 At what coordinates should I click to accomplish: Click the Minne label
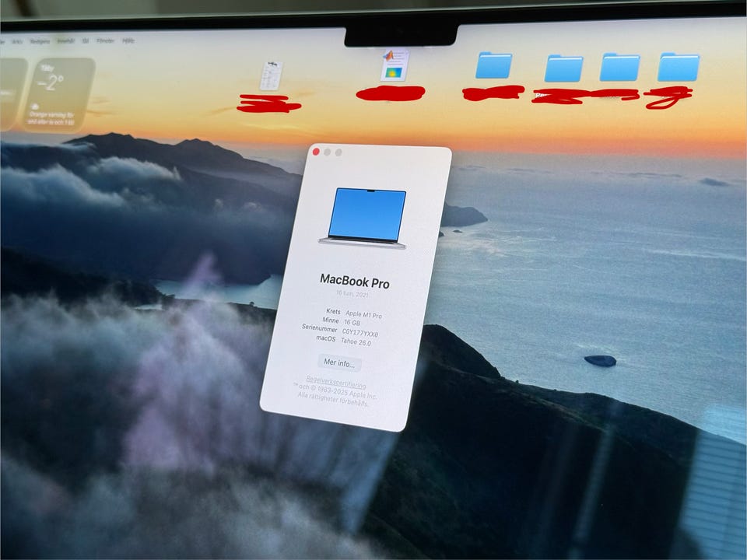tap(330, 320)
